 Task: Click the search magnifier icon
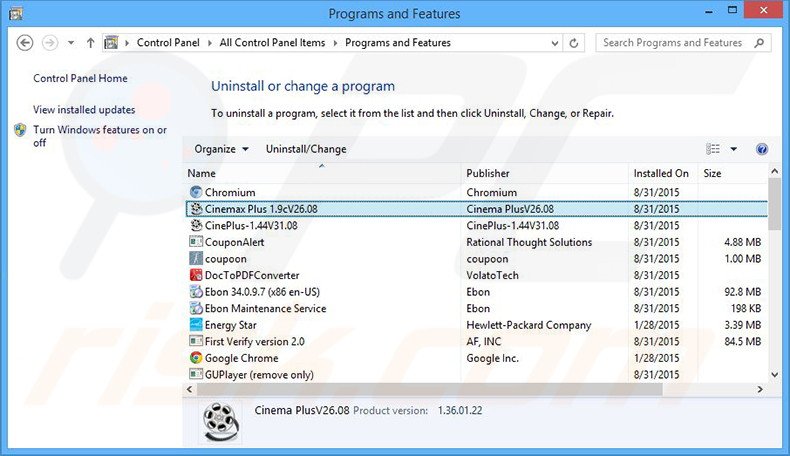point(759,43)
